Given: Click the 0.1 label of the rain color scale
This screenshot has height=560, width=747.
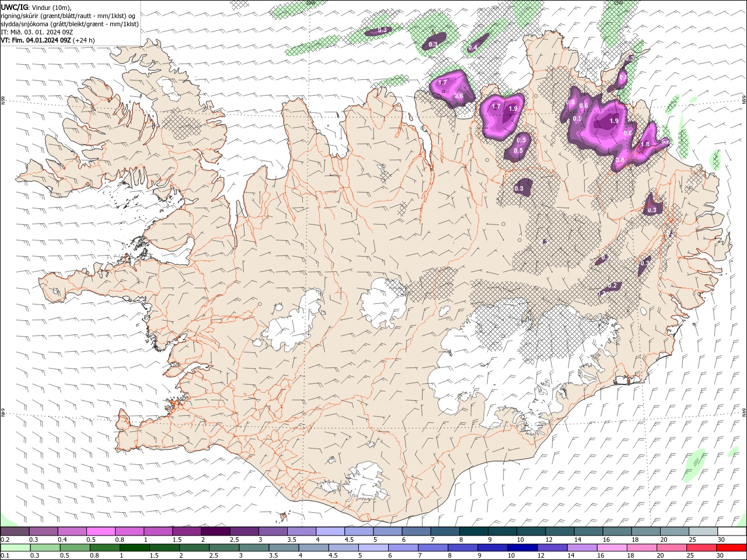Looking at the screenshot, I should pos(5,555).
